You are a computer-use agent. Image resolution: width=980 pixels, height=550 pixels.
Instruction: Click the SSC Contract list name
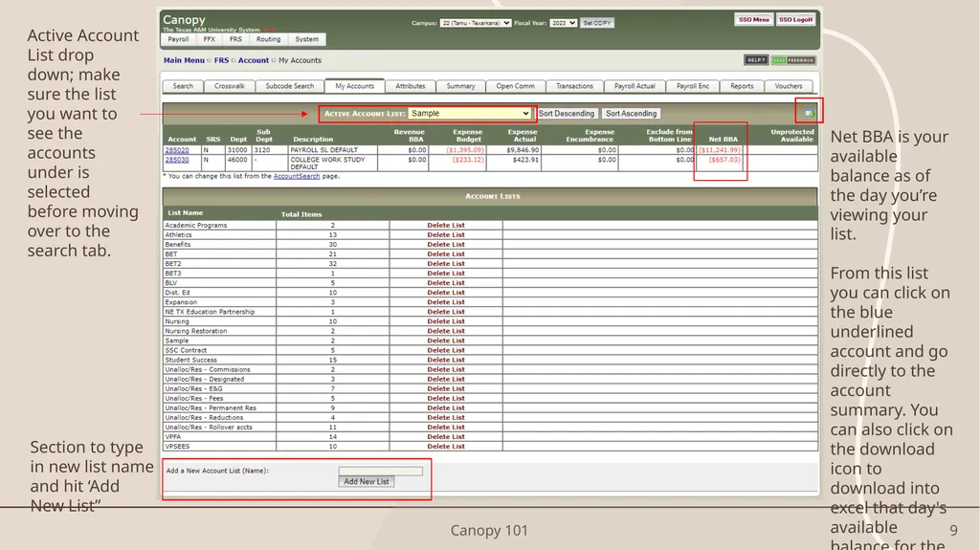tap(186, 351)
